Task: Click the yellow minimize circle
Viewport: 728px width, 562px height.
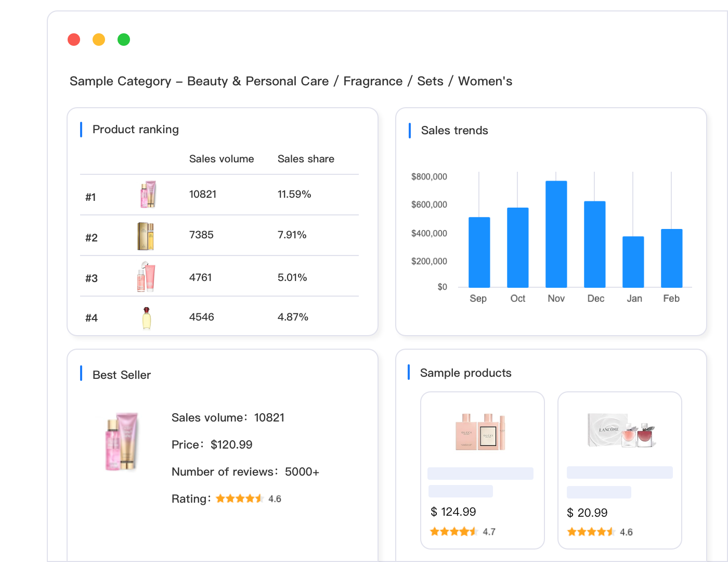Action: pos(99,40)
